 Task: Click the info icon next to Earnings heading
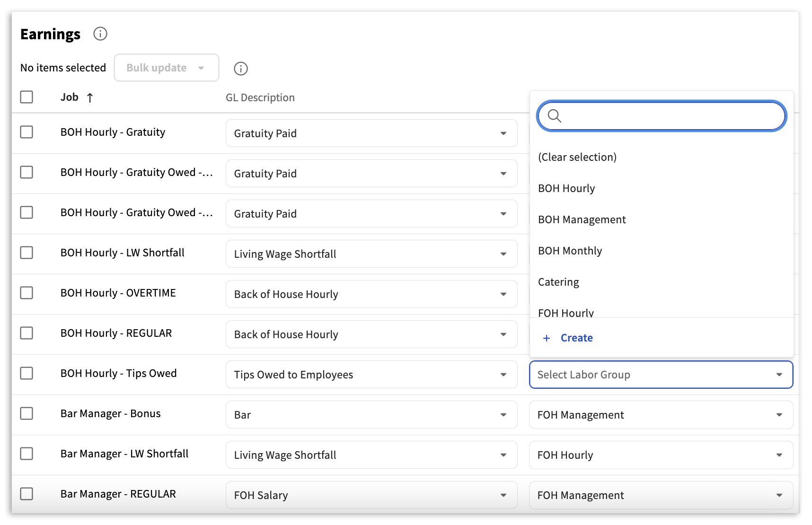pyautogui.click(x=100, y=34)
